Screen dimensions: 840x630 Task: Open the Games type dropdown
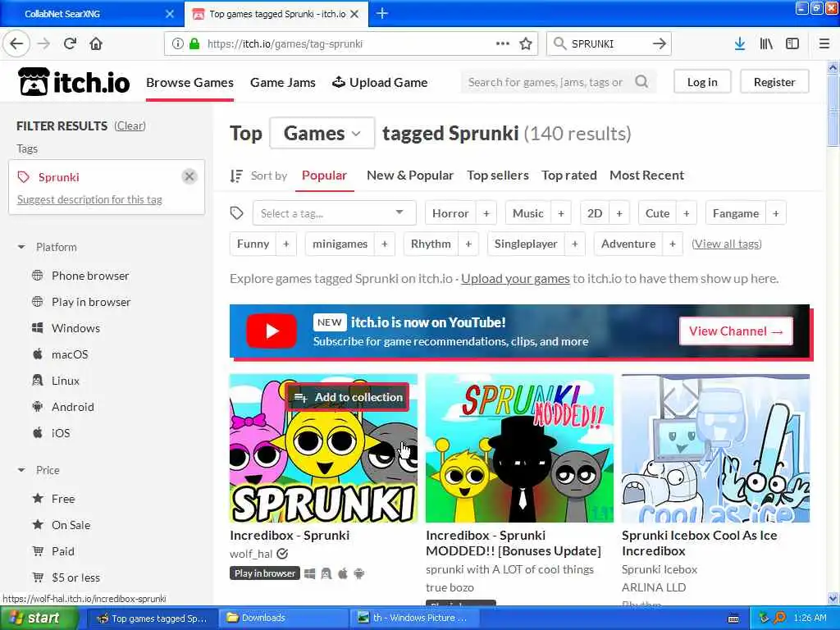322,133
